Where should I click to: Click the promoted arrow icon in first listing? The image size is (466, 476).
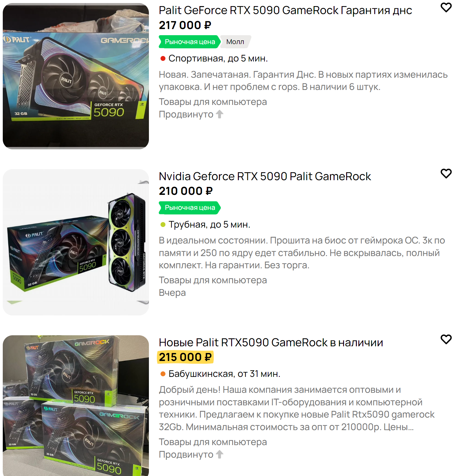(220, 114)
